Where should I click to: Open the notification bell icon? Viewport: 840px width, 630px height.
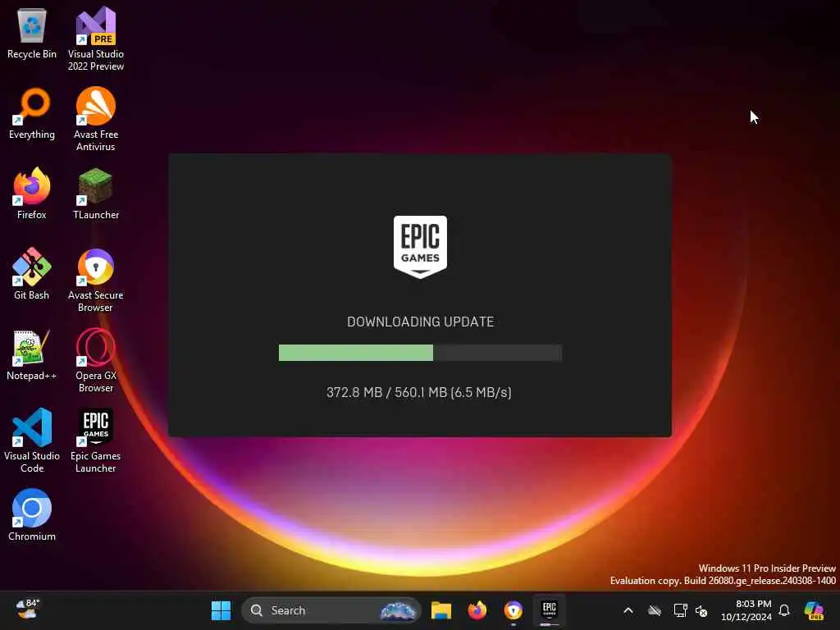pos(784,610)
